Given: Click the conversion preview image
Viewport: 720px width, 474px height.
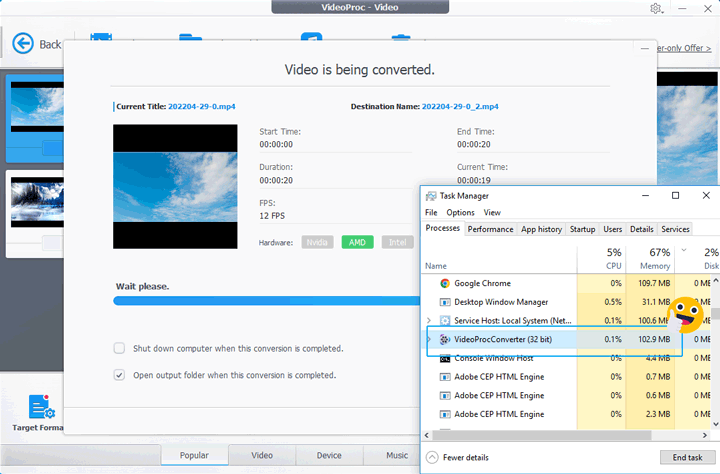Looking at the screenshot, I should click(x=175, y=186).
